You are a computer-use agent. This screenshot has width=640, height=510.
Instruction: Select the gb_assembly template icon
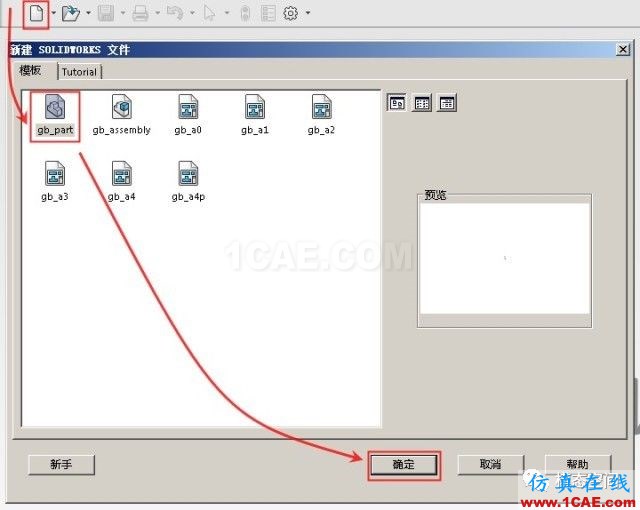click(122, 115)
